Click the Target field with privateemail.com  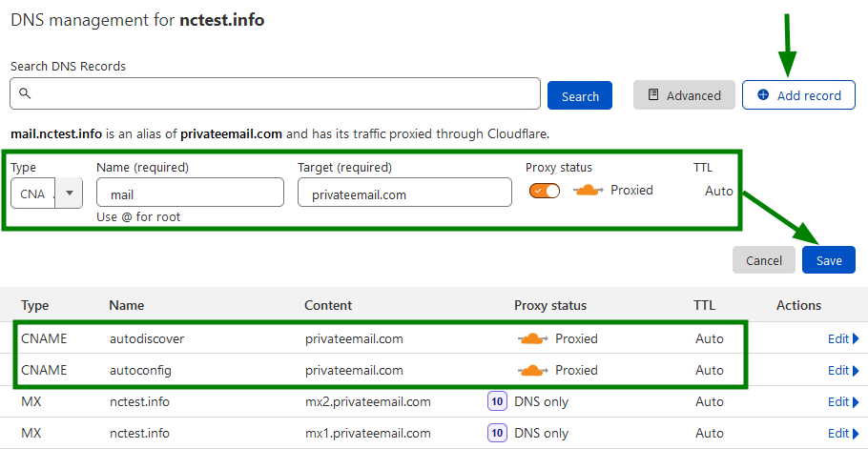click(x=404, y=193)
